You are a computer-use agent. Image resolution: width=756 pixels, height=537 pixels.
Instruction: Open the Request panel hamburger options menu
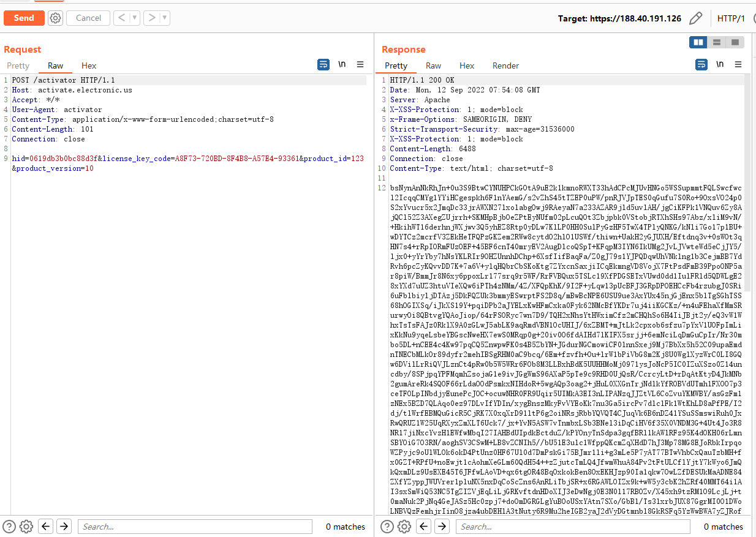coord(360,64)
